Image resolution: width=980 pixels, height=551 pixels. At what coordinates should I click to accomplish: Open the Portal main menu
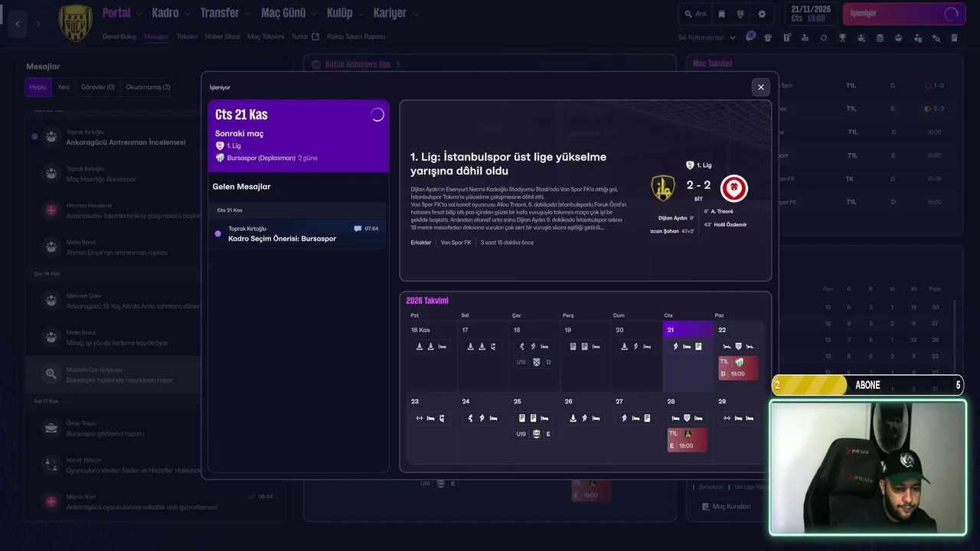116,13
